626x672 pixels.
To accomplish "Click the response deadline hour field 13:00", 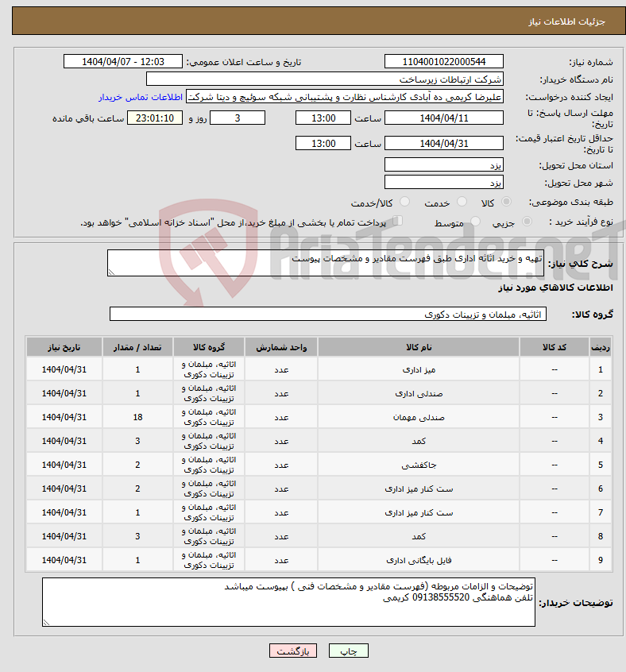I will point(323,118).
